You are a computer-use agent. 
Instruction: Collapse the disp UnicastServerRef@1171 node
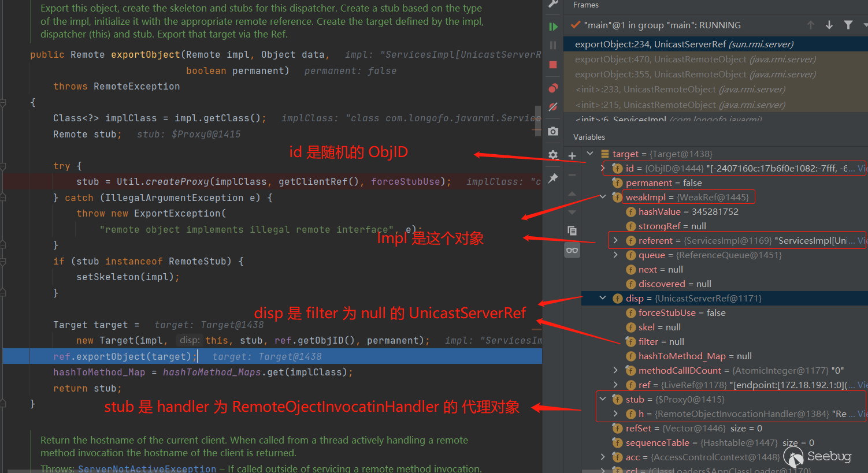click(x=603, y=298)
